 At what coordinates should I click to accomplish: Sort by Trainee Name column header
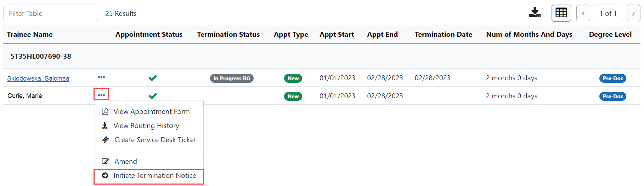30,34
